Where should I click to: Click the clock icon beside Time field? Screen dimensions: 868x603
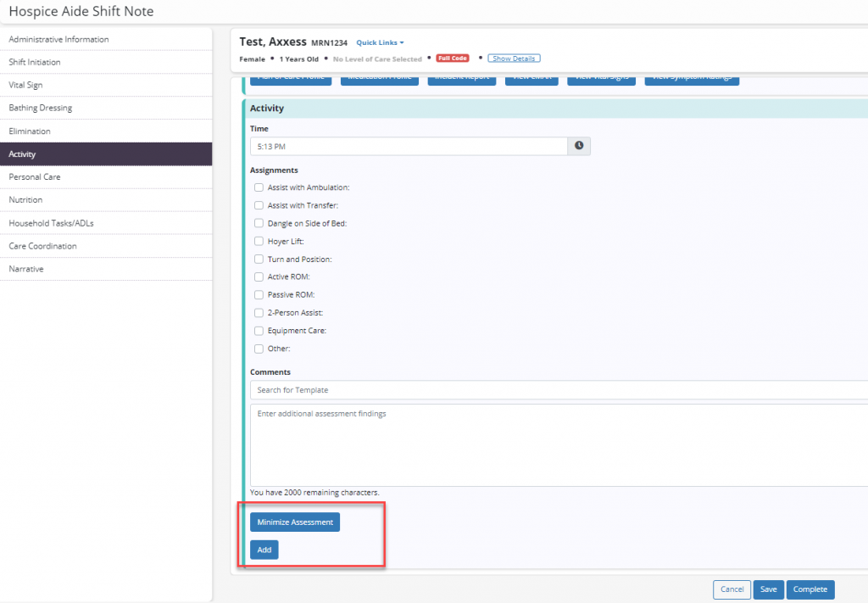[579, 146]
